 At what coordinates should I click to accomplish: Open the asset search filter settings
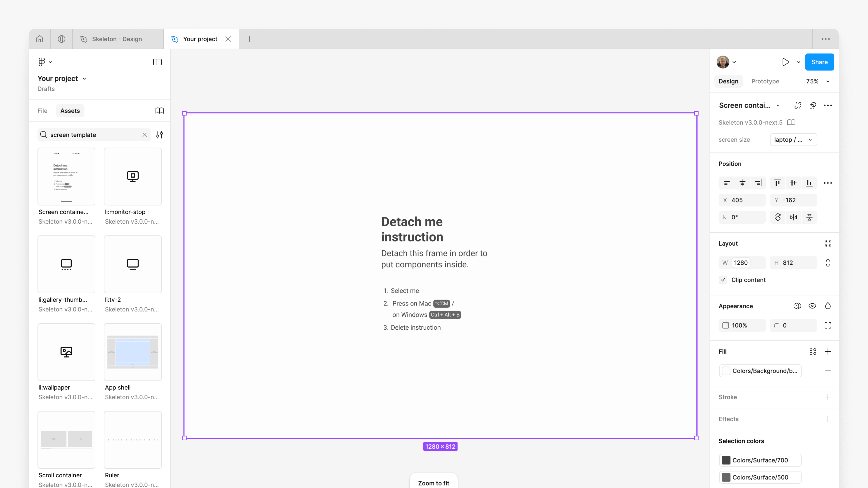159,135
